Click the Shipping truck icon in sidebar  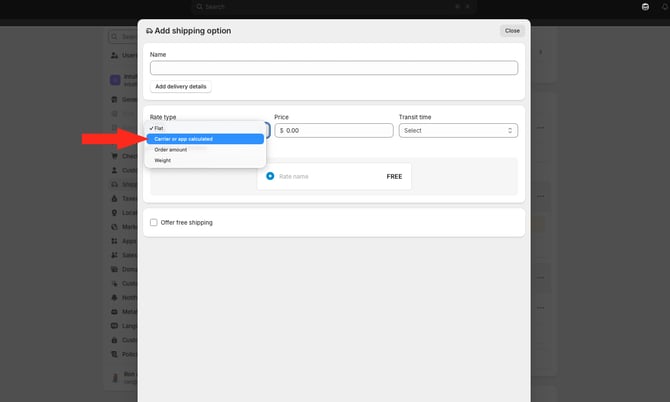pos(114,184)
